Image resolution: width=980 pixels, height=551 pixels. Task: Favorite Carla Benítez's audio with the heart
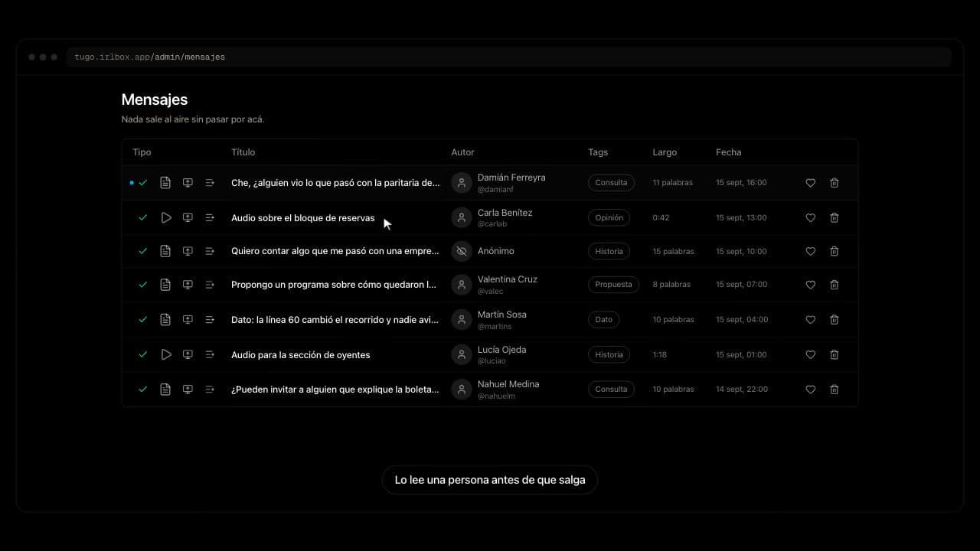[810, 218]
